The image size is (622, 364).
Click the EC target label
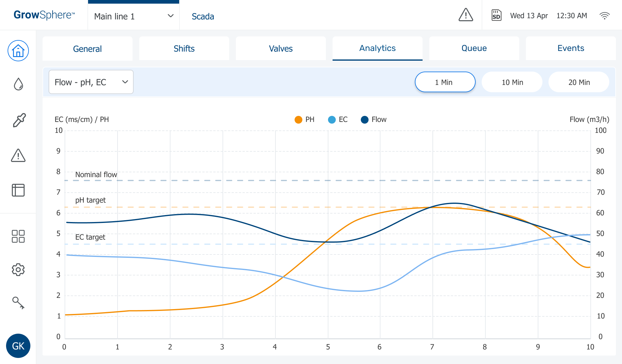[x=90, y=237]
